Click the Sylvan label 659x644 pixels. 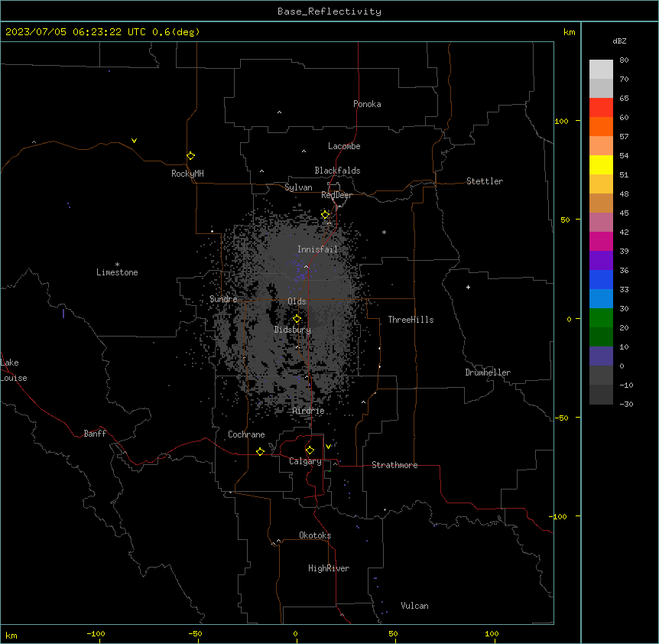tap(298, 187)
